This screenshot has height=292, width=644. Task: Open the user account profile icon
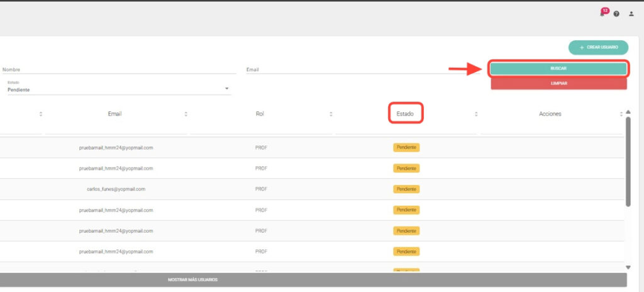631,14
